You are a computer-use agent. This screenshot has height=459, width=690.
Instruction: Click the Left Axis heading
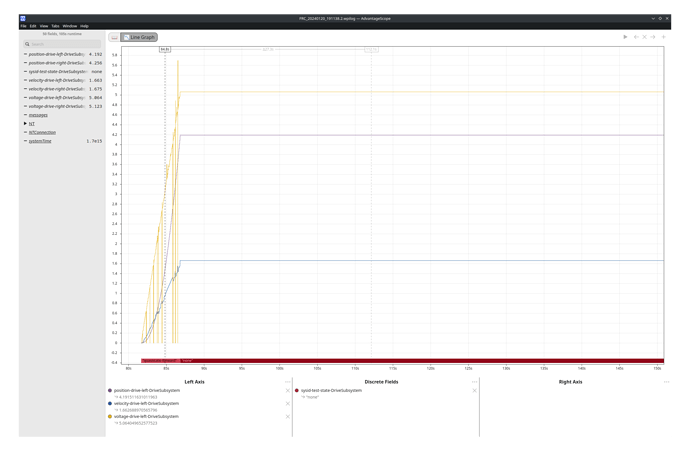[195, 382]
